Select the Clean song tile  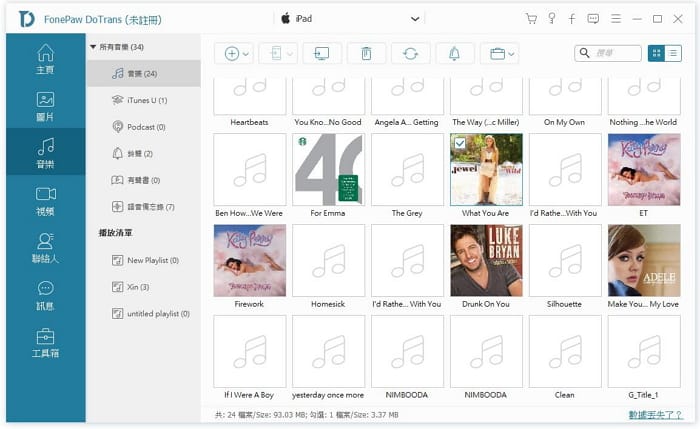point(565,351)
